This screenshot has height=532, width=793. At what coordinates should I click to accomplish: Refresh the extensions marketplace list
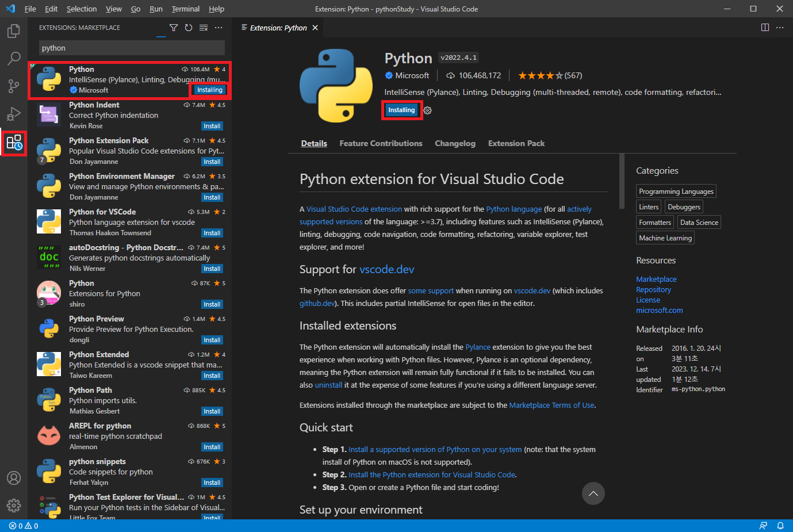tap(189, 28)
